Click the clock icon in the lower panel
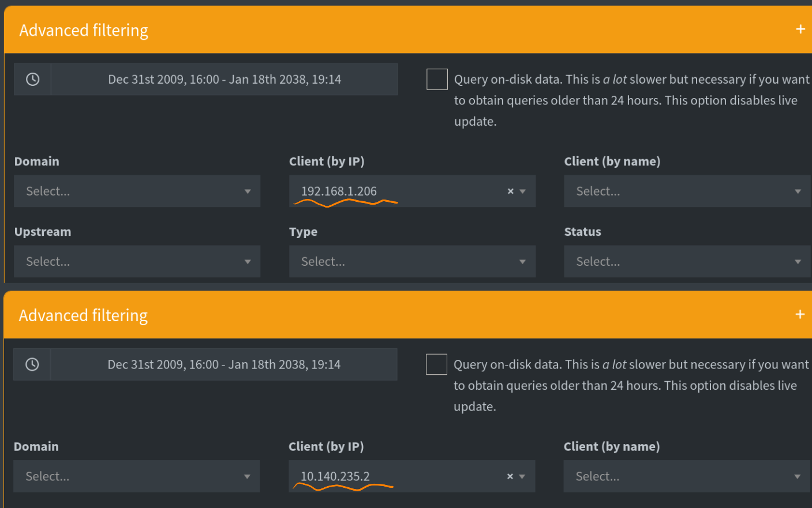 32,364
